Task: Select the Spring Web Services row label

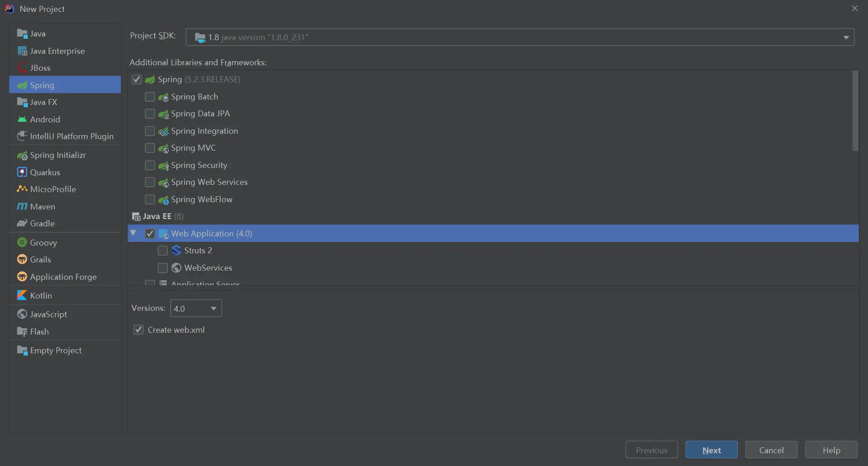Action: point(209,182)
